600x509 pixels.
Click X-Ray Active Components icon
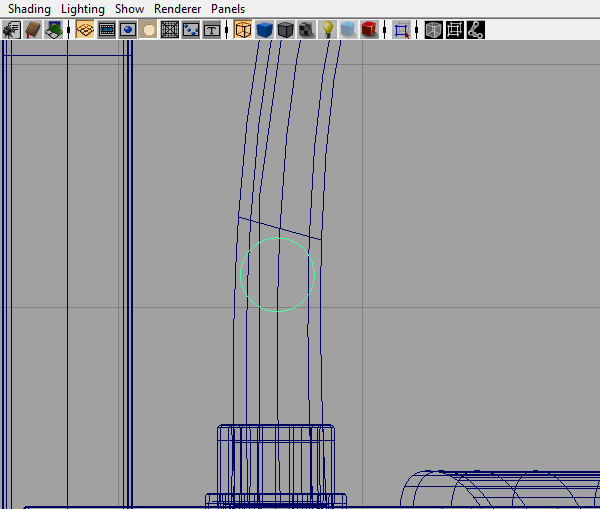[x=455, y=30]
